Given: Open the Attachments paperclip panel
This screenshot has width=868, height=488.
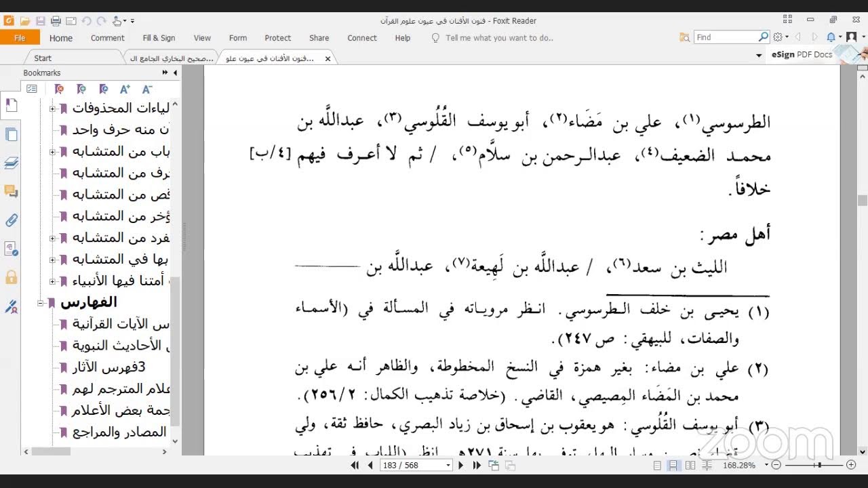Looking at the screenshot, I should 11,220.
